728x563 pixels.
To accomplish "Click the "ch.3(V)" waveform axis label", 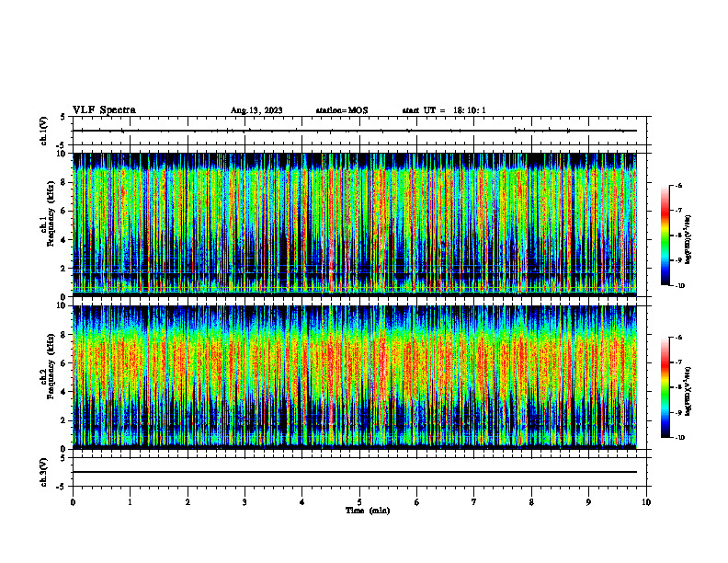I will click(43, 472).
